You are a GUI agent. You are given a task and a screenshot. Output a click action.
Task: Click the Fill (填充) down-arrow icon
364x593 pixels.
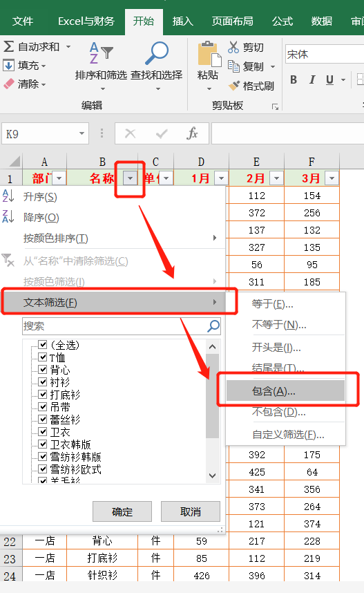(9, 65)
